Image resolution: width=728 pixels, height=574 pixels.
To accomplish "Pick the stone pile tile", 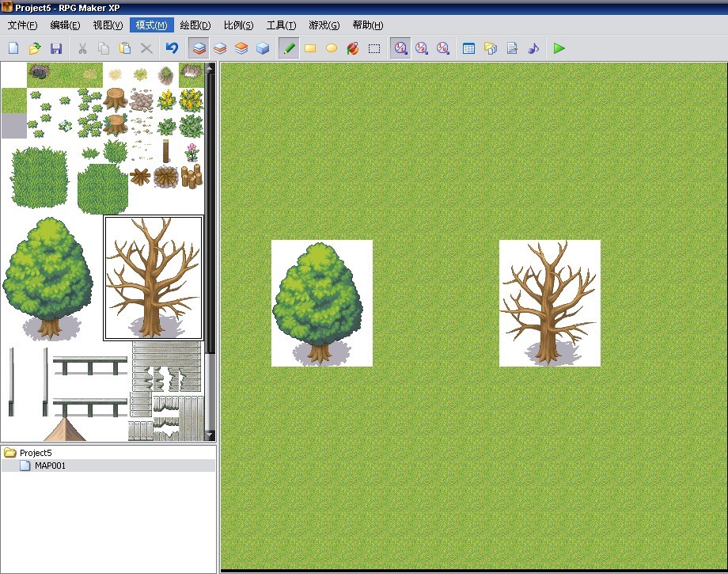I will 141,101.
